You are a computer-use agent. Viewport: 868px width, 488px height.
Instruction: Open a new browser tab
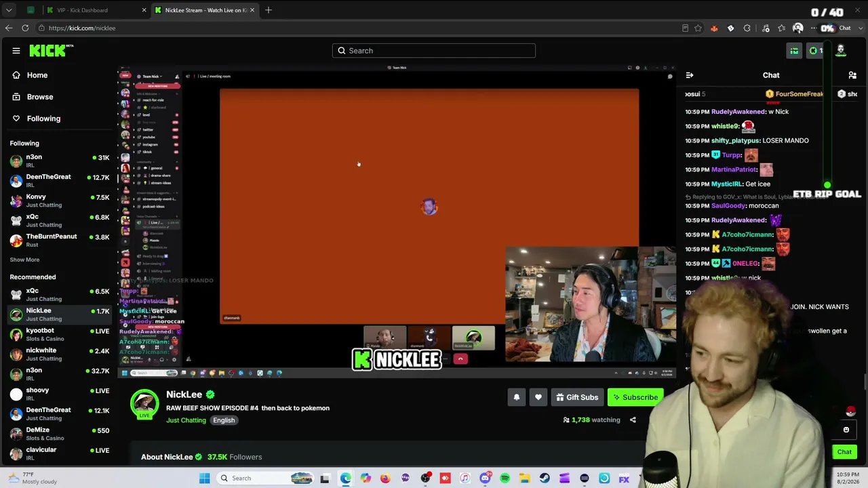pos(269,10)
